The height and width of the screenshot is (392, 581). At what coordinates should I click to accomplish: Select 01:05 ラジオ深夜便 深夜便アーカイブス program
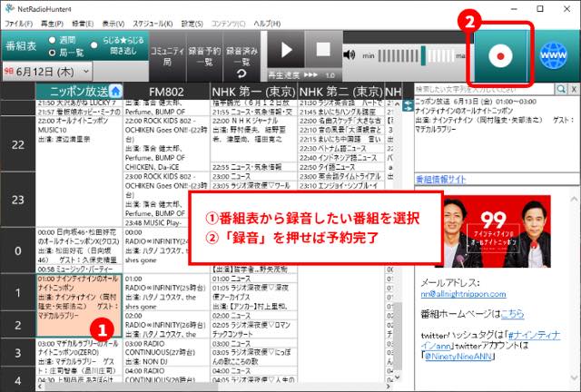pos(254,297)
